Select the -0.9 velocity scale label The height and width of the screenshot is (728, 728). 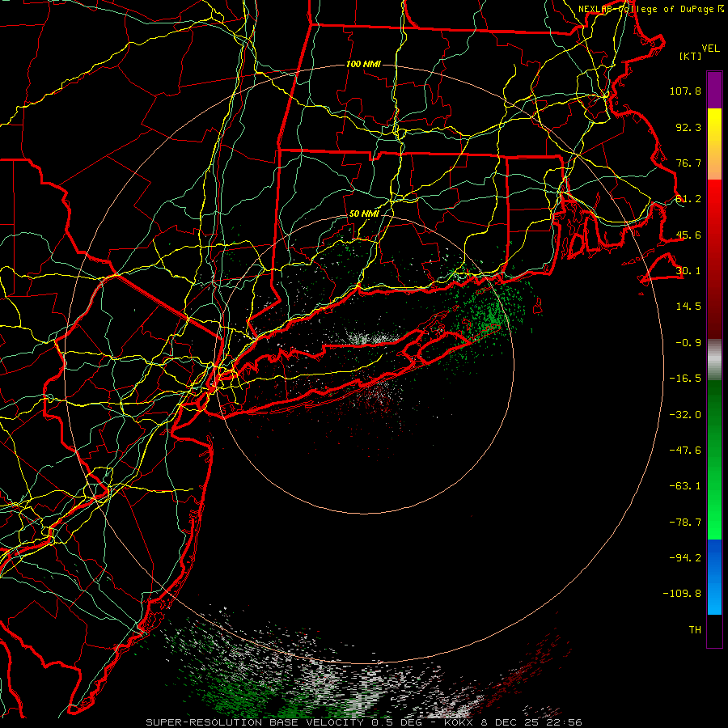click(x=688, y=343)
